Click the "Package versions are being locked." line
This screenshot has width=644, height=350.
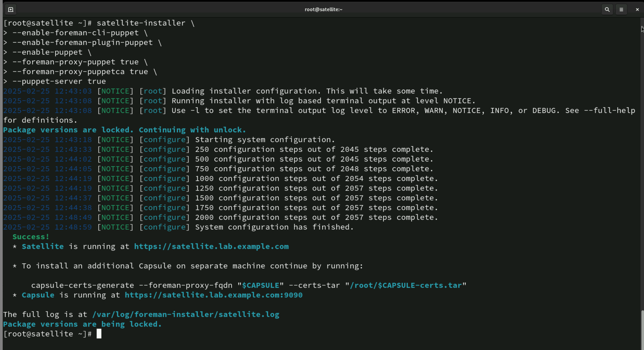click(82, 324)
